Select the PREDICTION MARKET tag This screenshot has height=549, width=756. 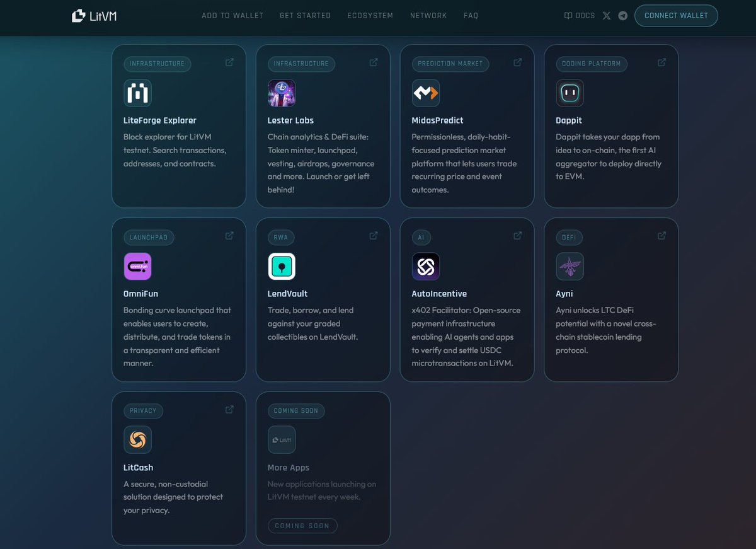(x=450, y=64)
